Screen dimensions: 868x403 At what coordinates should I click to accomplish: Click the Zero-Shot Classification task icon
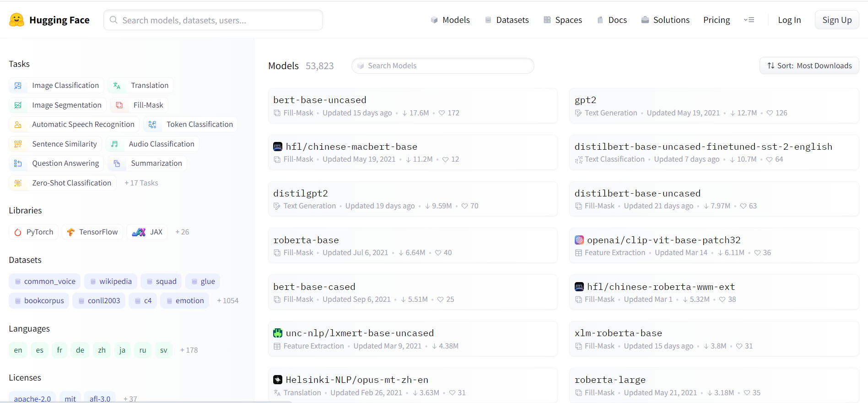(x=18, y=183)
